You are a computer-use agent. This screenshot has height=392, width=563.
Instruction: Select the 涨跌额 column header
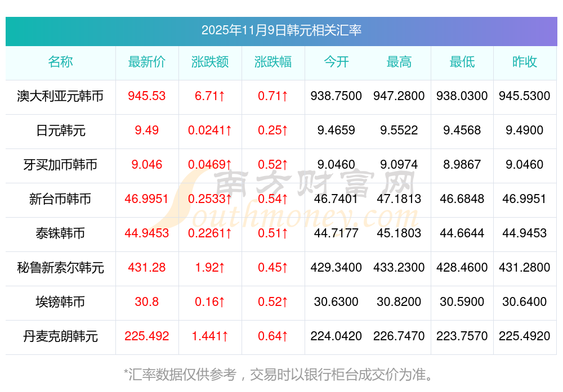point(210,62)
